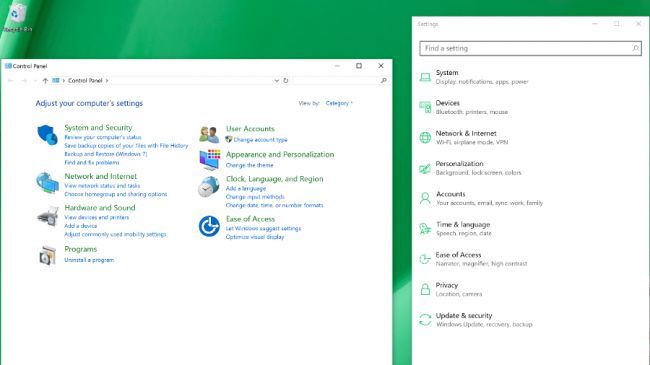650x365 pixels.
Task: Click the Network and Internet globe icon
Action: point(47,183)
